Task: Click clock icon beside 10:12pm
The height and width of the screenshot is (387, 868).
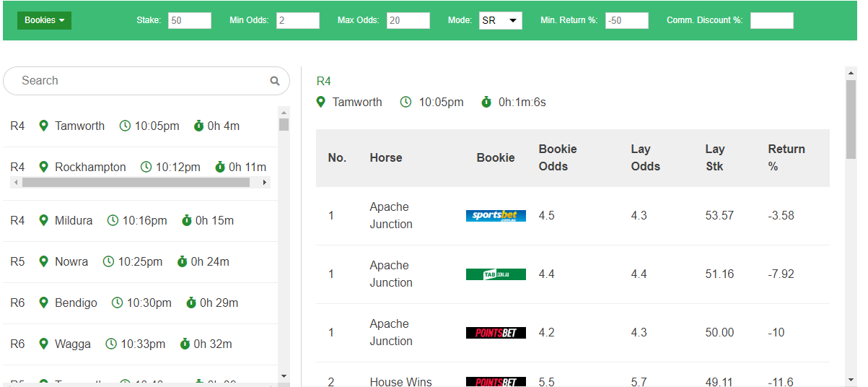Action: tap(146, 167)
